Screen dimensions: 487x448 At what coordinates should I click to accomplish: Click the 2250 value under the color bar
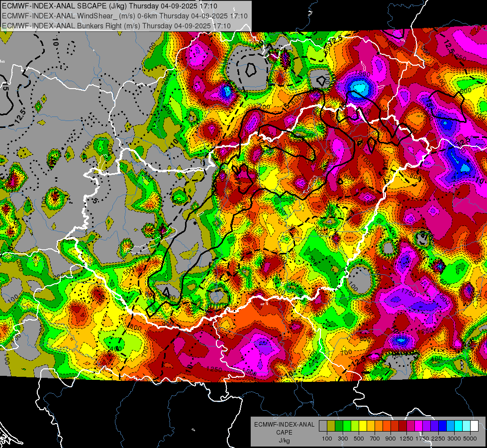pyautogui.click(x=438, y=439)
